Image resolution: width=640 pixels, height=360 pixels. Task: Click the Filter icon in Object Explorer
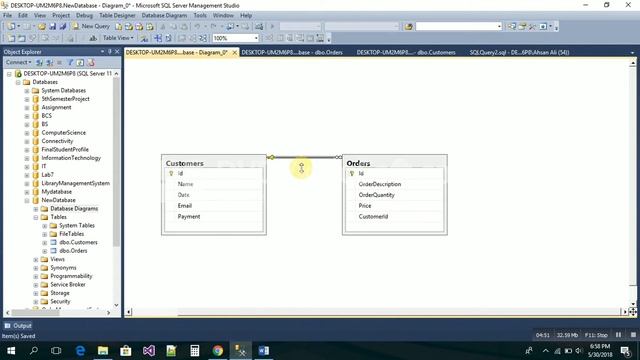pos(70,62)
